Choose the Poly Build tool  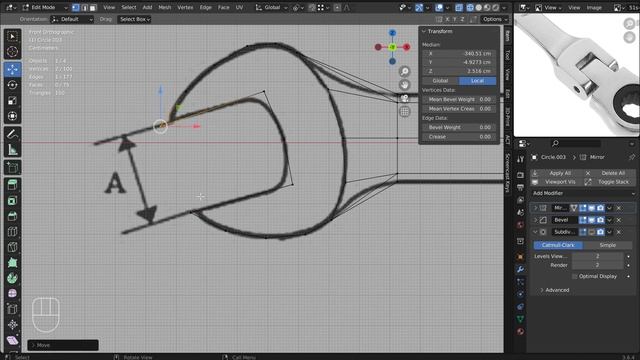12,263
